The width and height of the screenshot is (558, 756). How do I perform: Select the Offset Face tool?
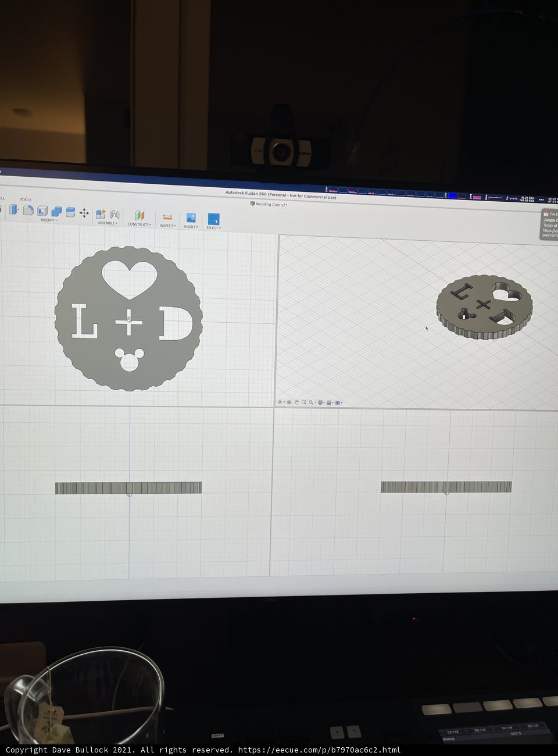70,212
